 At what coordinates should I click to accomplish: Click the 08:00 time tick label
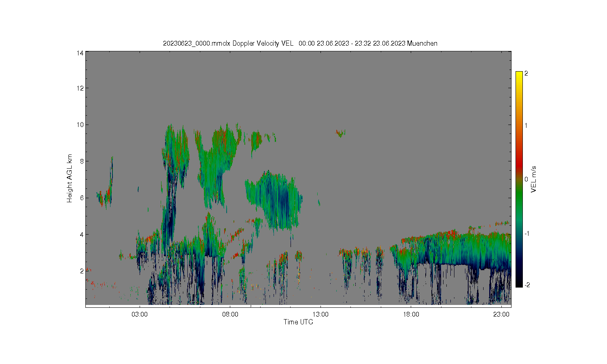point(230,314)
